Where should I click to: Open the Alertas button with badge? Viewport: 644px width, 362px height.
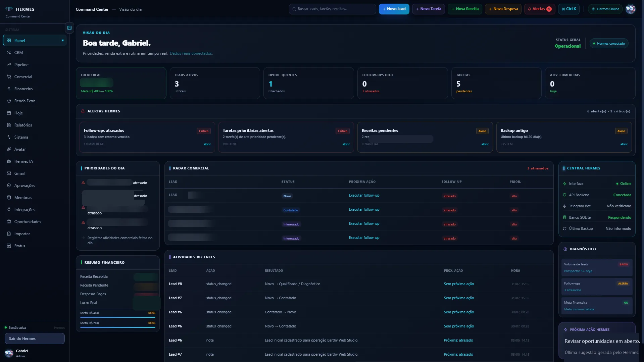point(540,9)
